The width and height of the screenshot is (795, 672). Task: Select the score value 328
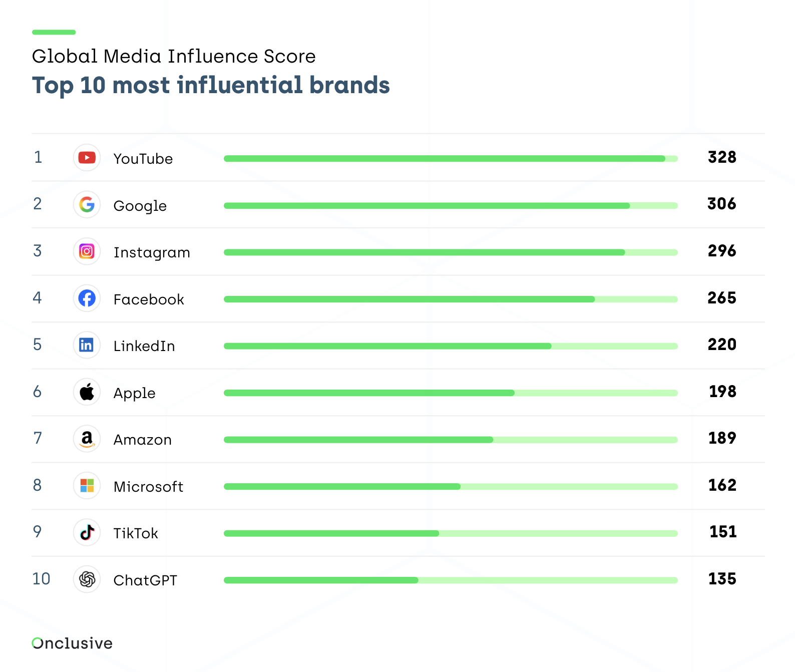(722, 157)
